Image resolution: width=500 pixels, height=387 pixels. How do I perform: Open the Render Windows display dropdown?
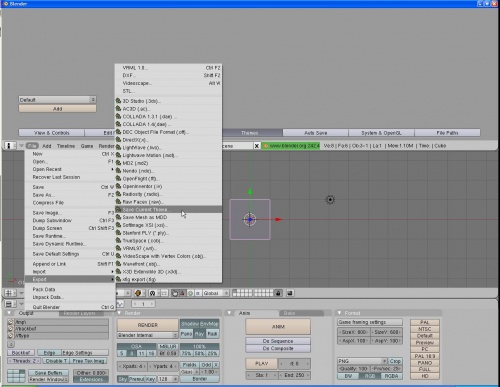49,379
